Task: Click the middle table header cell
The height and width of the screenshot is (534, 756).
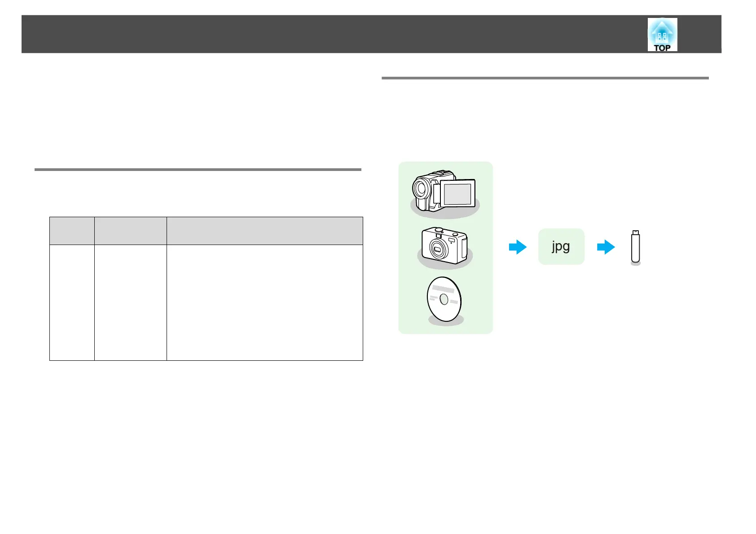Action: [x=131, y=231]
